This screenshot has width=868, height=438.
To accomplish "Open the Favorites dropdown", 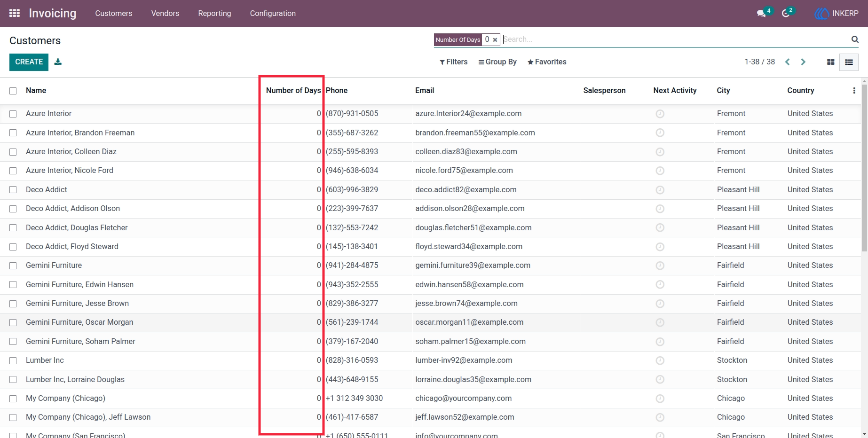I will tap(547, 62).
